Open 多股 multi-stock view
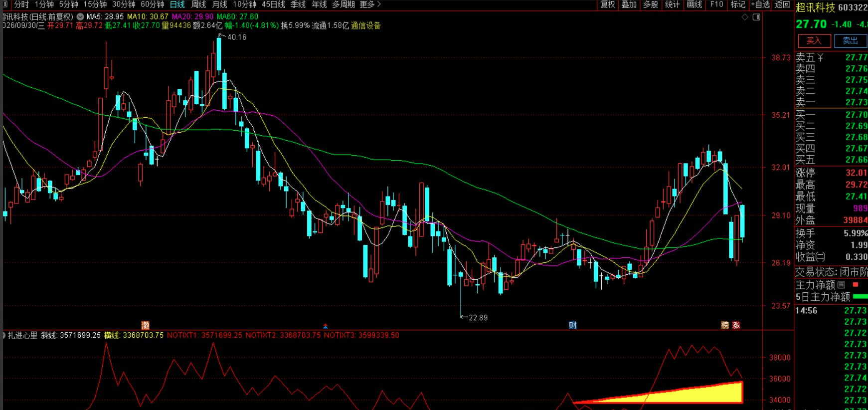The height and width of the screenshot is (410, 868). pyautogui.click(x=651, y=4)
